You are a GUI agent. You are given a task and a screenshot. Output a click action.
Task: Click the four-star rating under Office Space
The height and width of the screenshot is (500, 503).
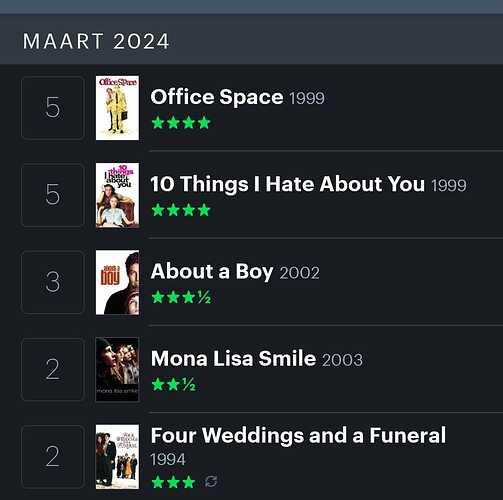tap(181, 123)
